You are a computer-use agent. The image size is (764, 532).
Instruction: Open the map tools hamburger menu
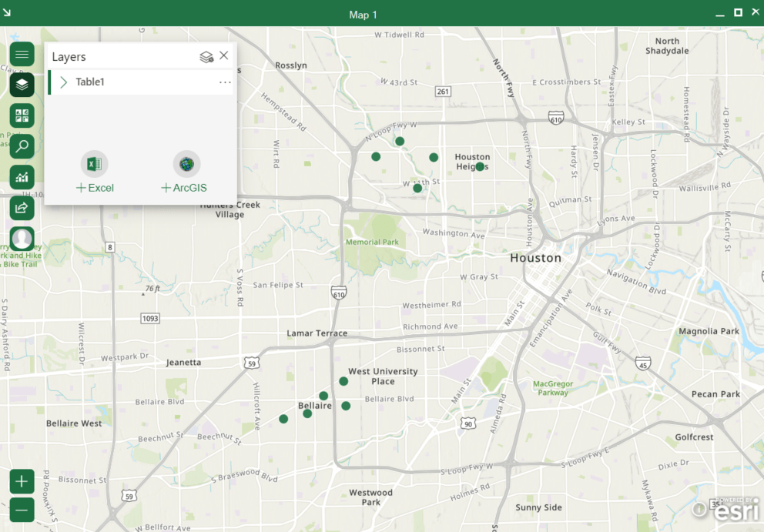22,54
